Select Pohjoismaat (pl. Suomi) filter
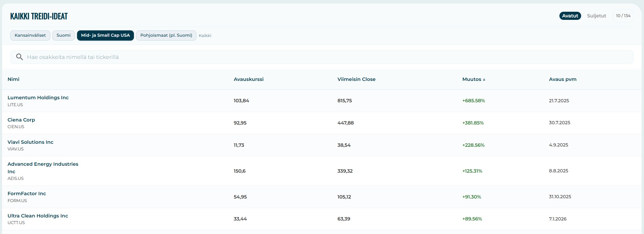This screenshot has height=234, width=644. (166, 35)
